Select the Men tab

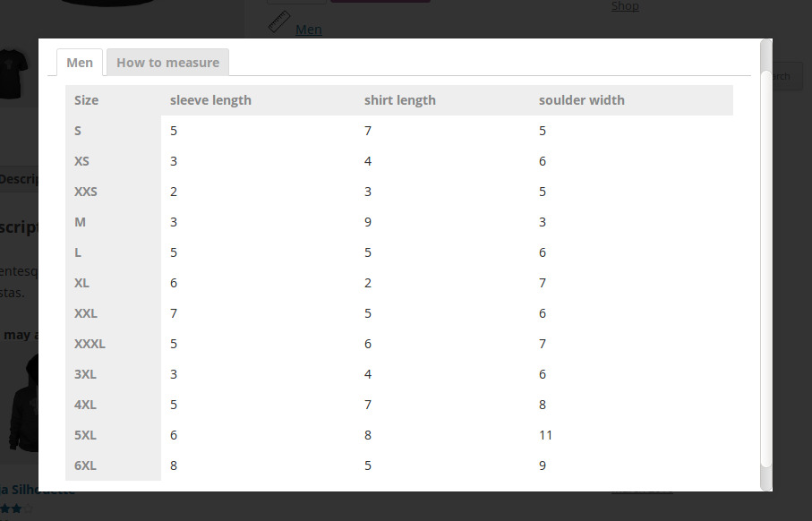pos(80,63)
